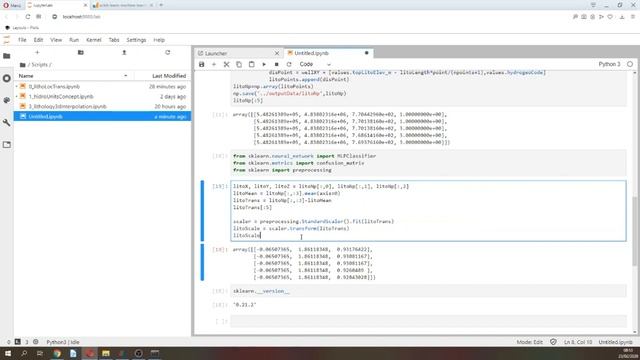Collapse the scaled array output via blue bar
This screenshot has width=640, height=360.
tap(202, 262)
